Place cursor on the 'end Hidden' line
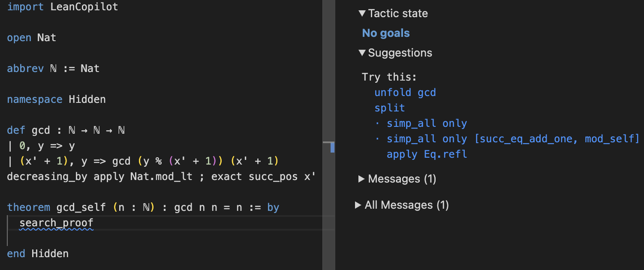 [38, 254]
